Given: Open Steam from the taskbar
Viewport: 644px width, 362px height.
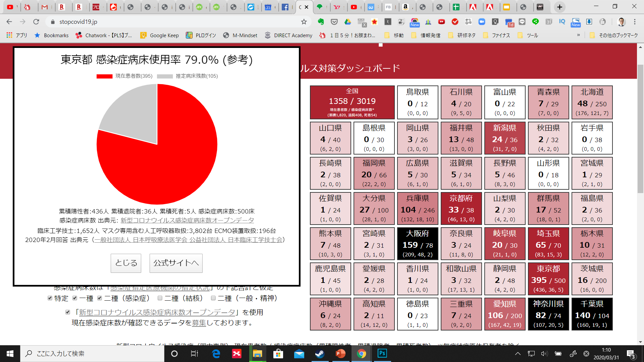Looking at the screenshot, I should pyautogui.click(x=320, y=353).
